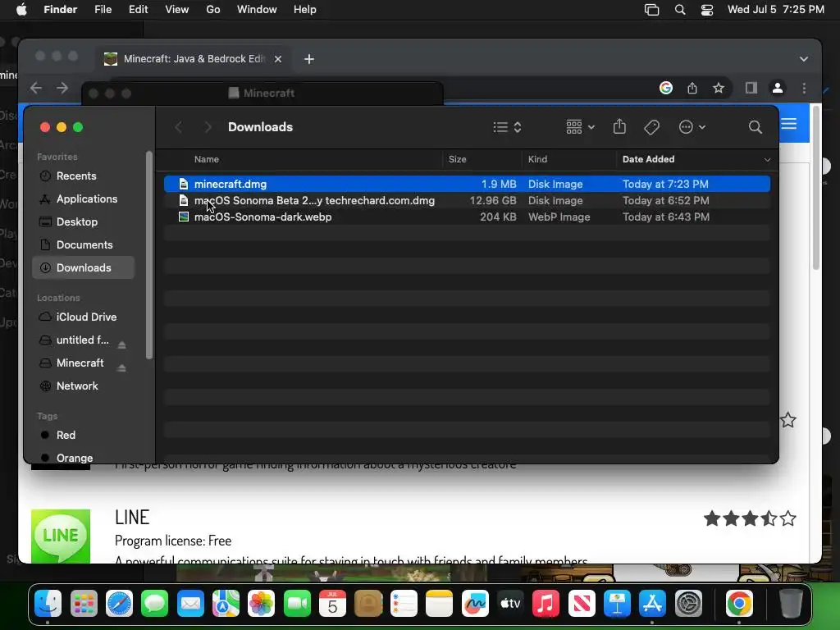Click the Google icon in Chrome address bar
840x630 pixels.
point(666,88)
